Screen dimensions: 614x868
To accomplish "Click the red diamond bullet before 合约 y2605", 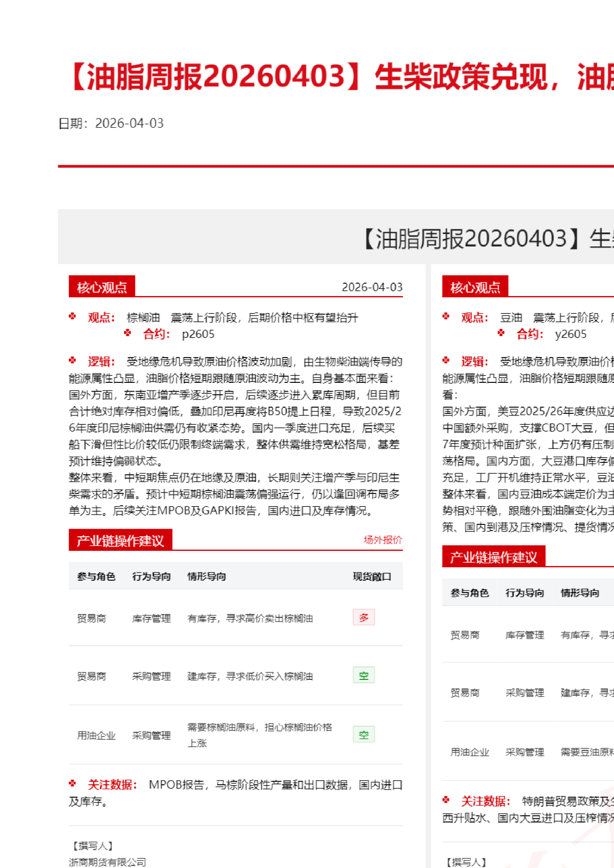I will (x=501, y=333).
